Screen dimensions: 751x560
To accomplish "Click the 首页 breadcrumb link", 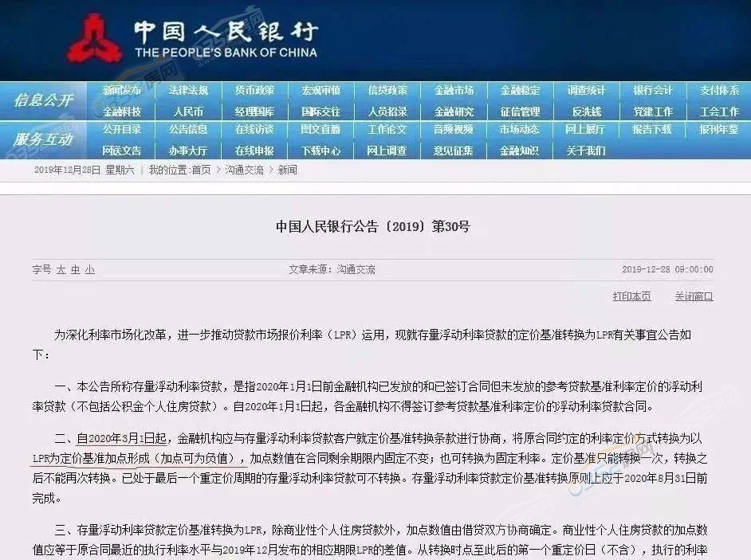I will click(x=201, y=170).
